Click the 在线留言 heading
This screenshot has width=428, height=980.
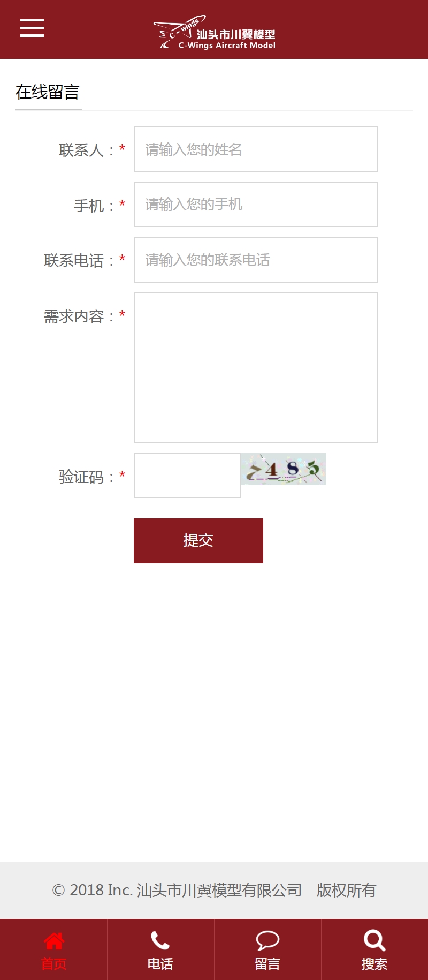(48, 92)
